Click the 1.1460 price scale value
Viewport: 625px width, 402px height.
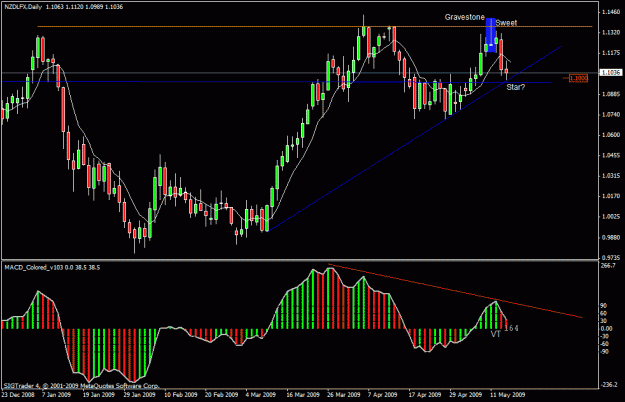click(x=612, y=12)
